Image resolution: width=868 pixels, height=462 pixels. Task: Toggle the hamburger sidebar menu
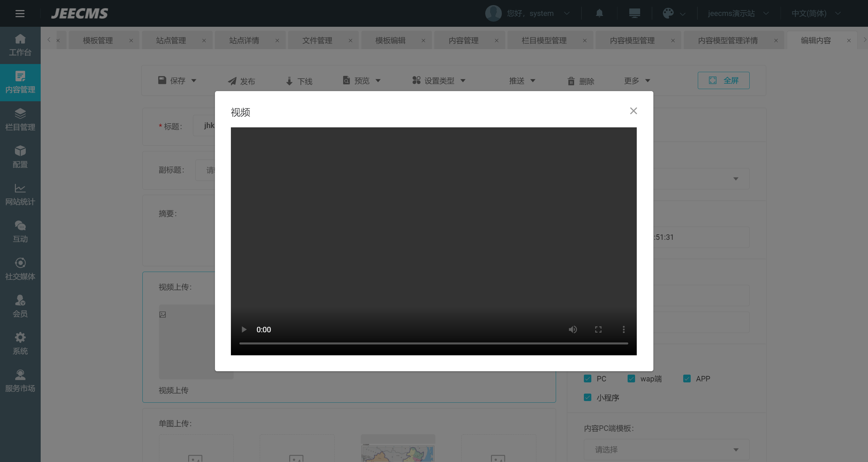coord(20,14)
